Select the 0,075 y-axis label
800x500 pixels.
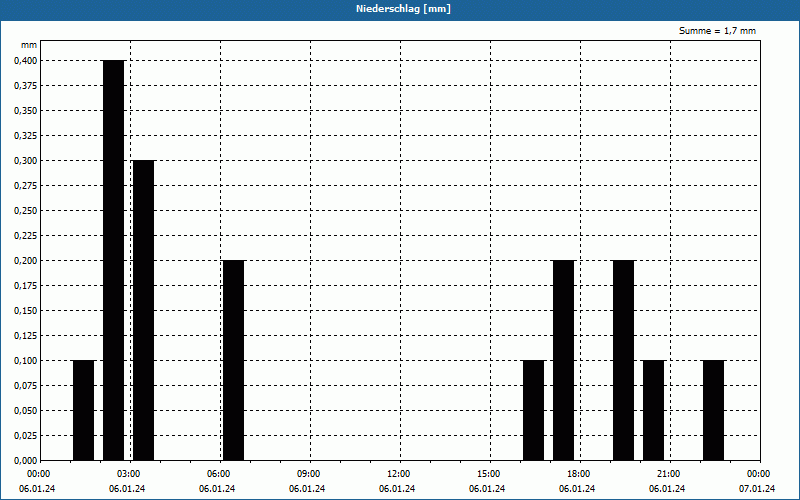(26, 386)
